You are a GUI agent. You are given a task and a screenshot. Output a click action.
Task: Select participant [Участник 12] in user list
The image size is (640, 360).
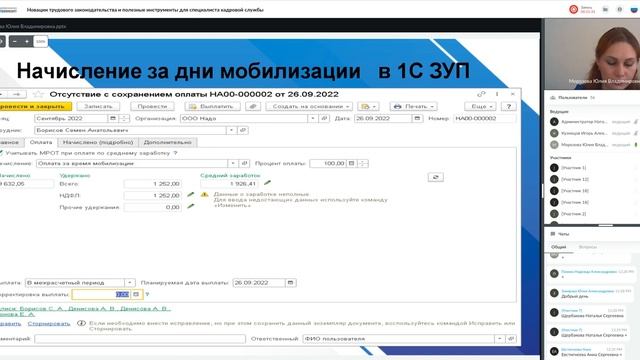(575, 179)
